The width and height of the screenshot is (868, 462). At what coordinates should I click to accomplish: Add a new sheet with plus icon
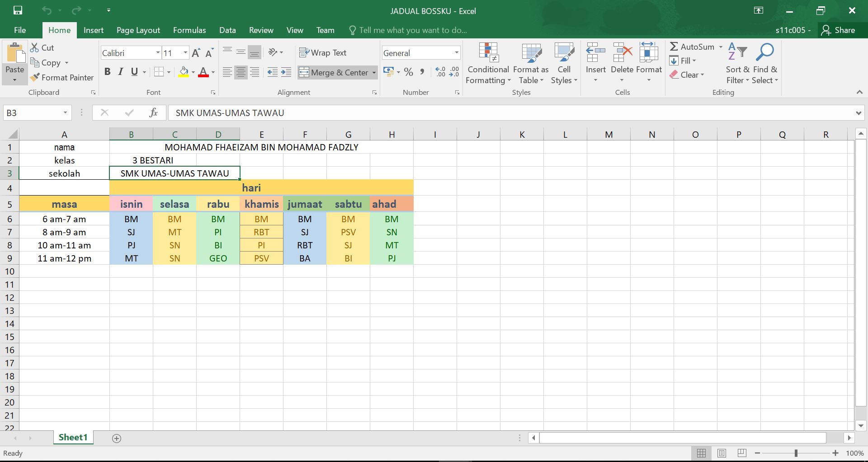117,439
